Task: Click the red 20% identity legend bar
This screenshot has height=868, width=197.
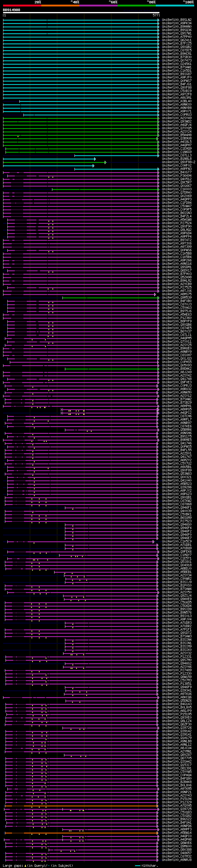Action: (x=22, y=6)
